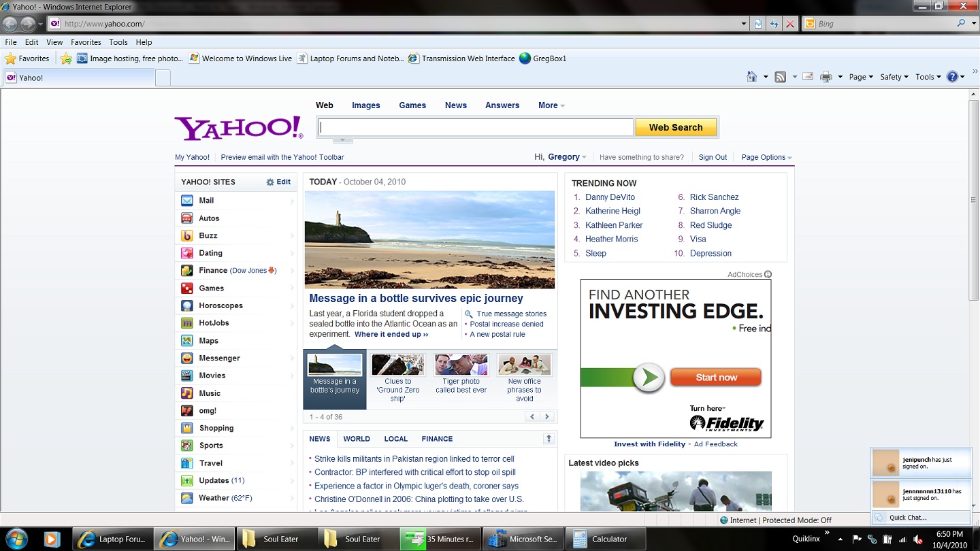Click the page vertical scrollbar thumb
Screen dimensions: 980x551
click(974, 201)
